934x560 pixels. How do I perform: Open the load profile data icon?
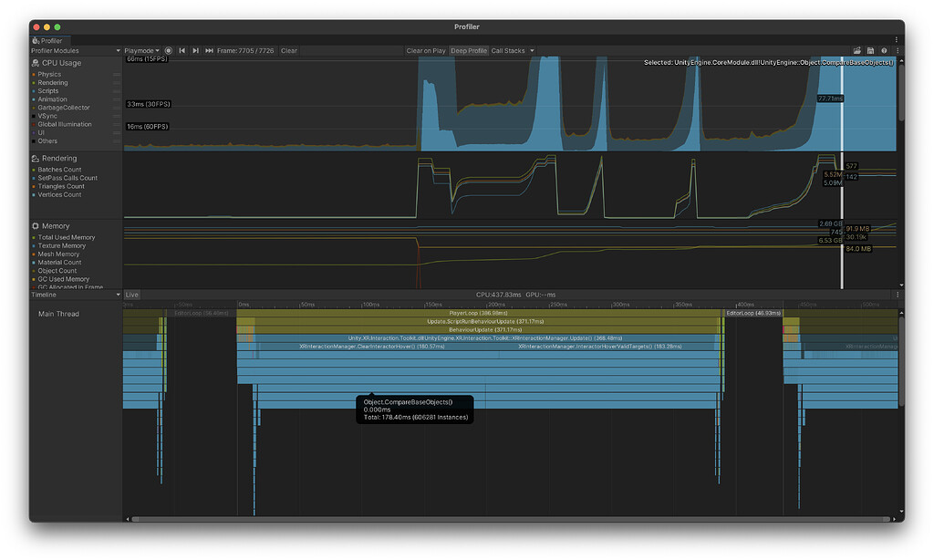pos(857,50)
